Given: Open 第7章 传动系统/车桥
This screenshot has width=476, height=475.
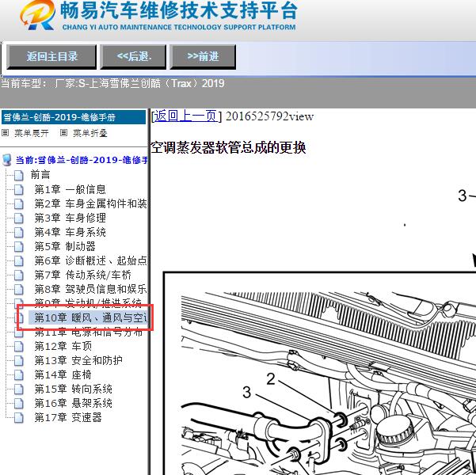Looking at the screenshot, I should 83,275.
